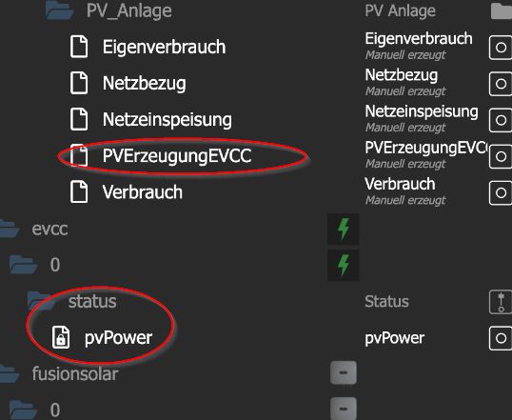
Task: Click the PV Anlage folder type icon
Action: click(x=502, y=10)
